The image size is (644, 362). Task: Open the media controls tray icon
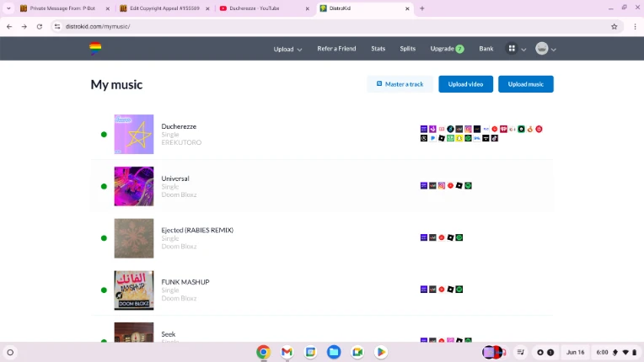[x=520, y=352]
